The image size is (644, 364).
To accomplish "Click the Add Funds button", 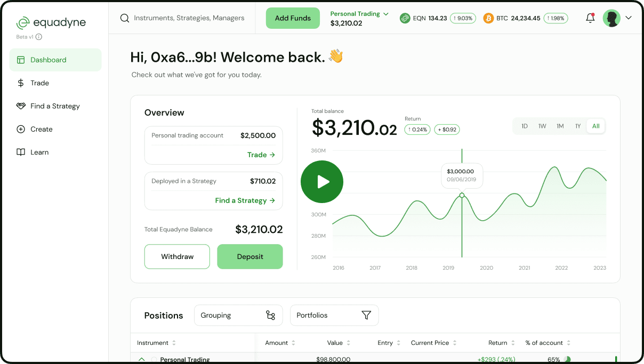I will pos(293,18).
